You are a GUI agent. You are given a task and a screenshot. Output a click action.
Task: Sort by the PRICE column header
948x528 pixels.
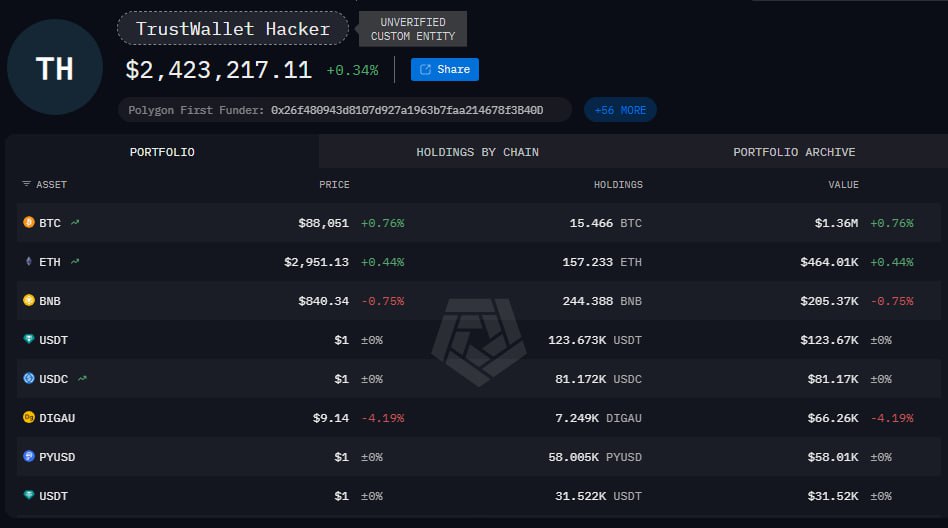coord(334,185)
